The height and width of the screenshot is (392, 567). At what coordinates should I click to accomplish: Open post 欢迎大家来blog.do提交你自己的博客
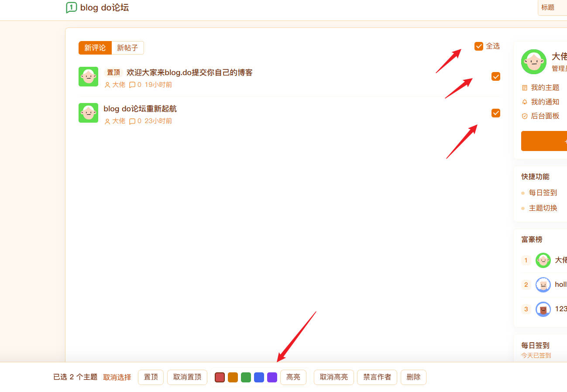[189, 72]
